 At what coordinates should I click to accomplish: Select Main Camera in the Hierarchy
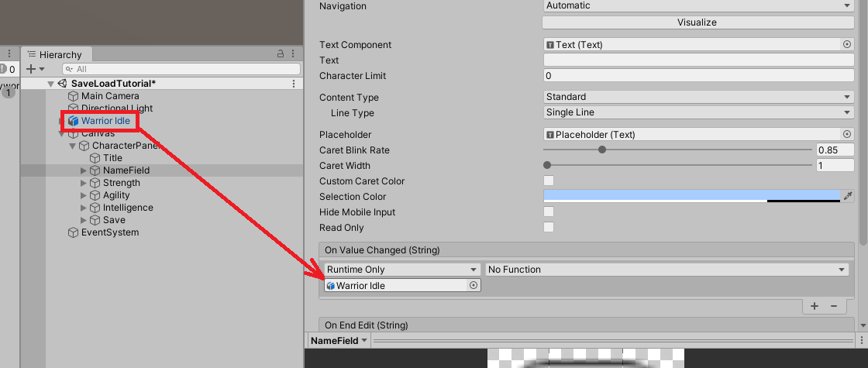(110, 96)
